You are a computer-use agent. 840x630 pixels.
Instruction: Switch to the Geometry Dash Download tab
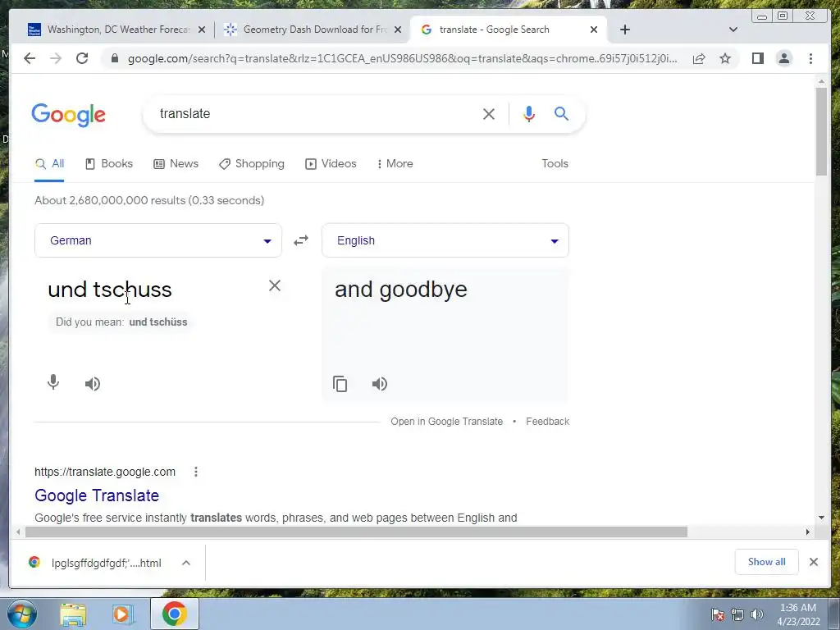click(313, 30)
